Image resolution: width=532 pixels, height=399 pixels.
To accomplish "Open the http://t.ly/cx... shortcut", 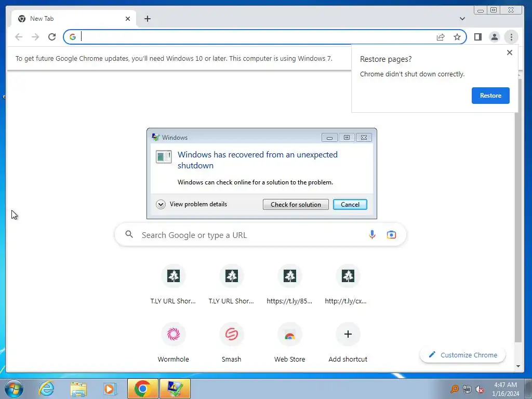I will click(x=348, y=284).
